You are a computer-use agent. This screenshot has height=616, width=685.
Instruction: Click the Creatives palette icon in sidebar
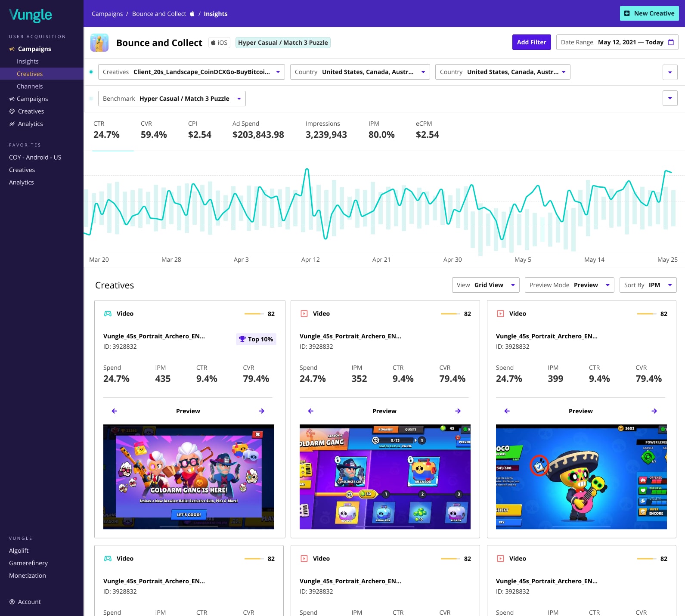point(12,111)
